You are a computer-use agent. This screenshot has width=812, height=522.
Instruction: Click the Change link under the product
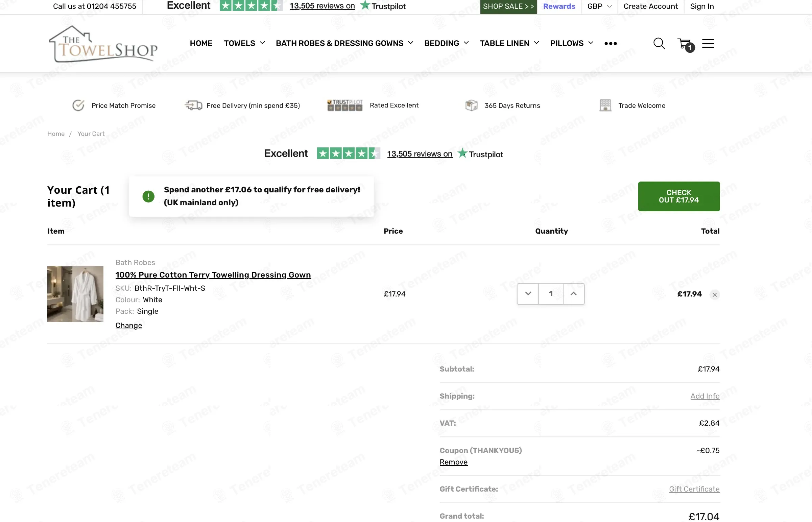[x=129, y=325]
